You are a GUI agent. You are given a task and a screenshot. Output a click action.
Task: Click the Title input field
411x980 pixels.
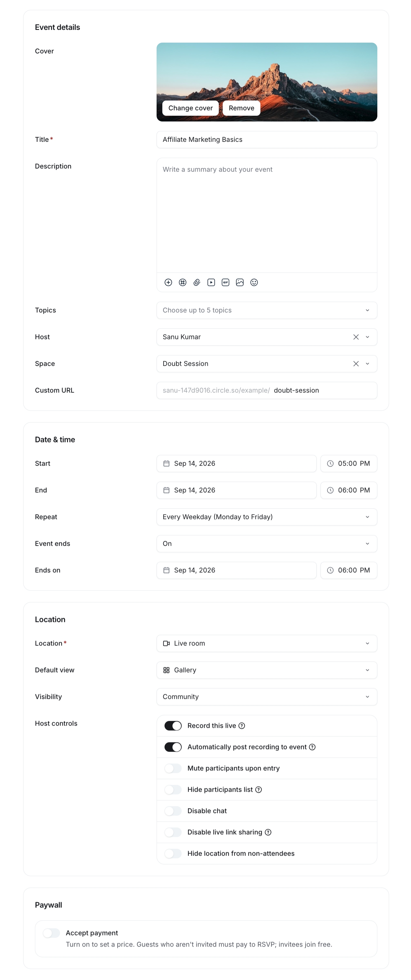pyautogui.click(x=267, y=140)
